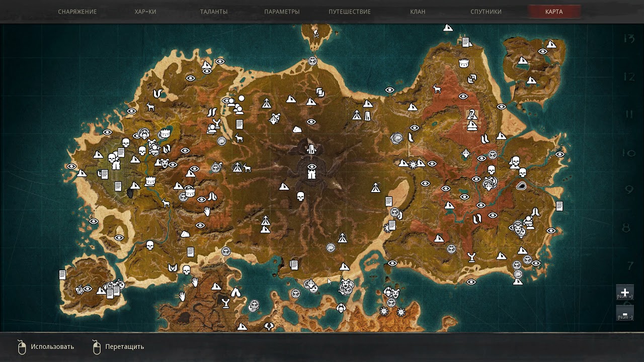Click the rock marker north of the central tower

click(x=297, y=130)
